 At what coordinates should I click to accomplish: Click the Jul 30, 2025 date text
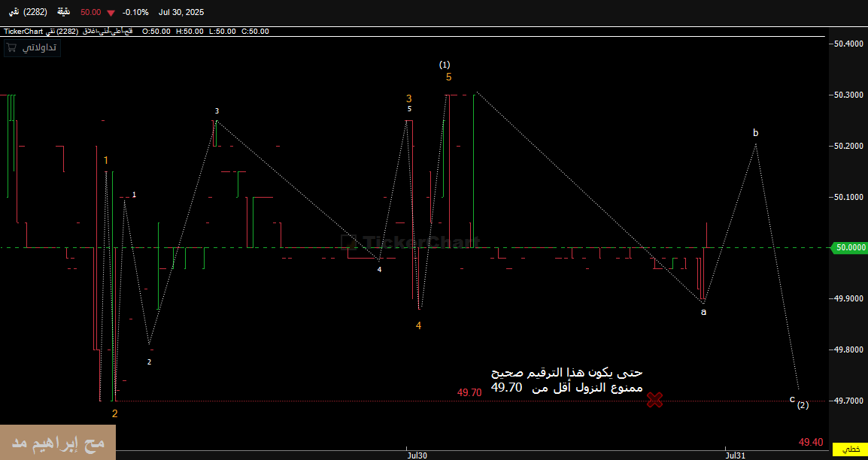(181, 12)
